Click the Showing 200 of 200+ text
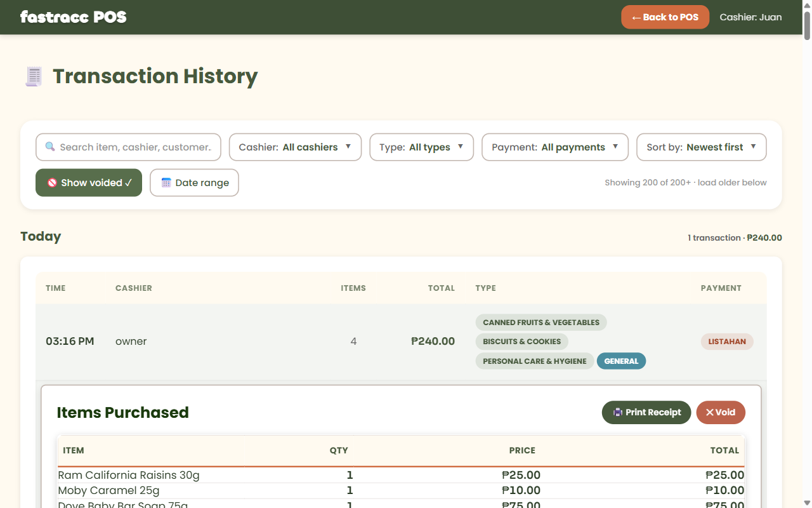812x508 pixels. (686, 183)
